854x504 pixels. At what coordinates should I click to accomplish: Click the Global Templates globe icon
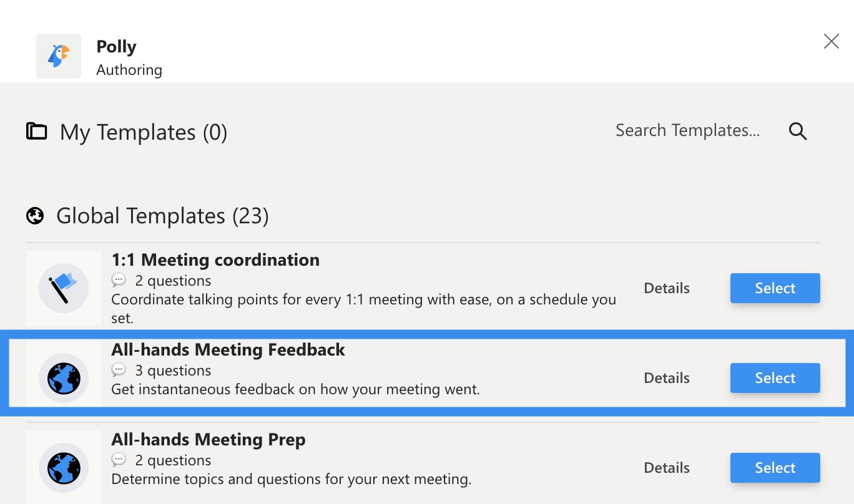click(35, 216)
